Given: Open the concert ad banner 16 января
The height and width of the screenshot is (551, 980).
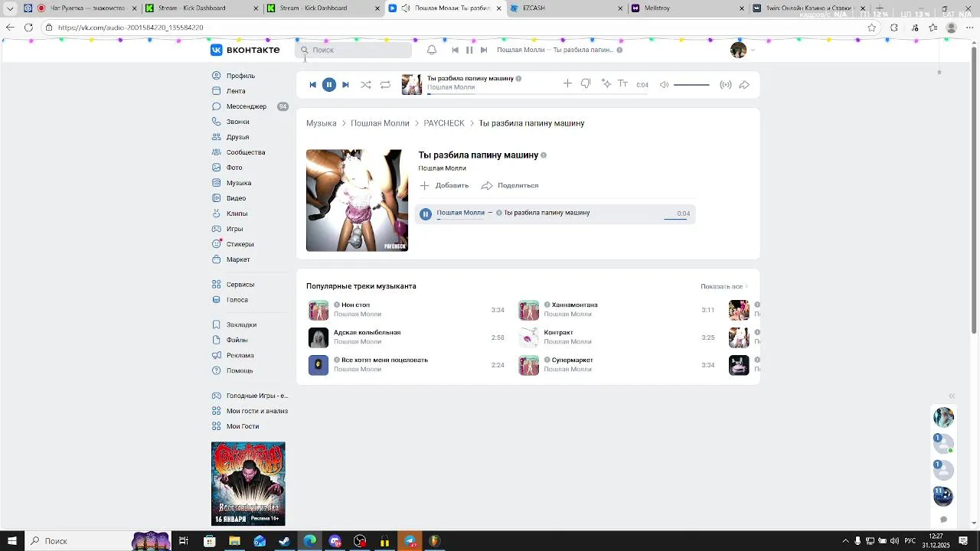Looking at the screenshot, I should click(x=248, y=484).
